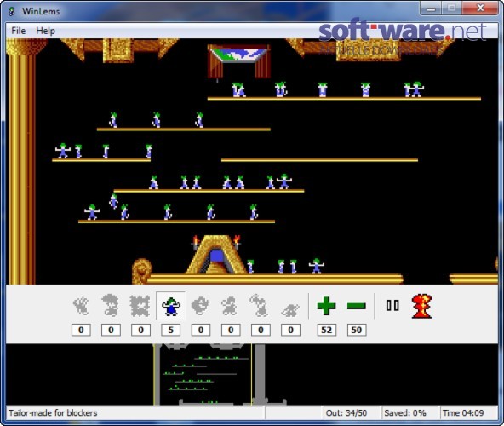Image resolution: width=504 pixels, height=426 pixels.
Task: Select the greyed Climber skill icon
Action: pyautogui.click(x=81, y=306)
